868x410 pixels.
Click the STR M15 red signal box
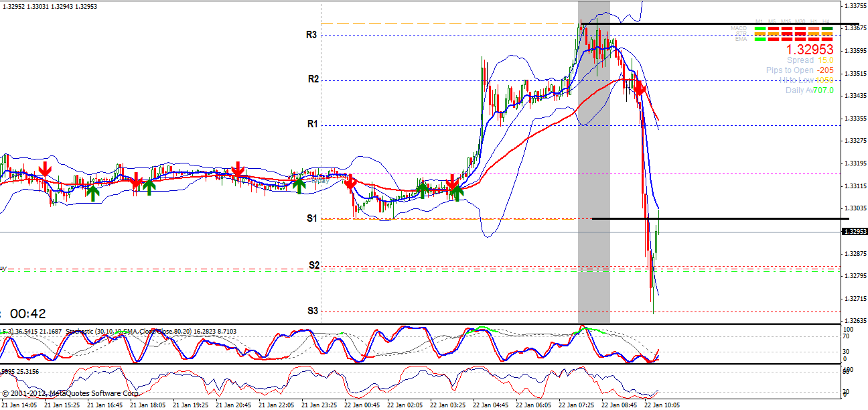pyautogui.click(x=787, y=34)
